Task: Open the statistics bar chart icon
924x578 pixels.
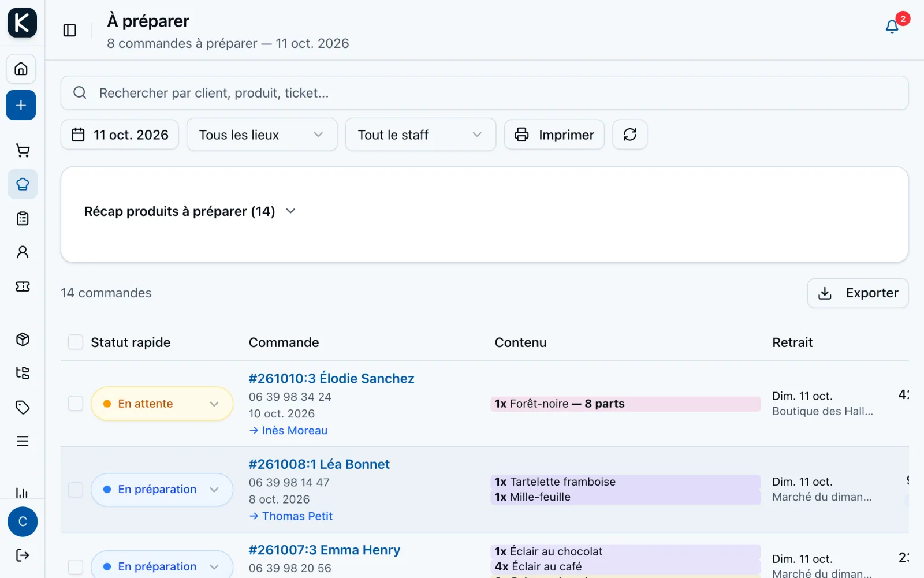Action: pyautogui.click(x=23, y=493)
